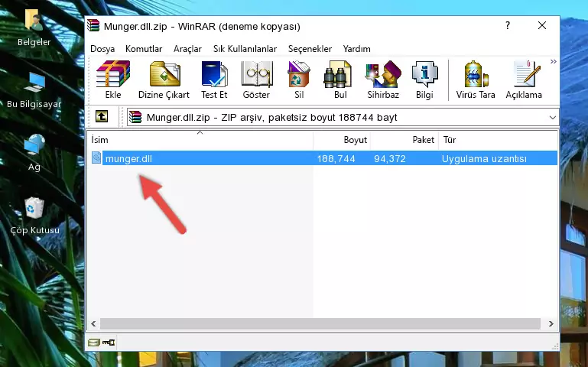Select the munger.dll file row

coord(324,158)
